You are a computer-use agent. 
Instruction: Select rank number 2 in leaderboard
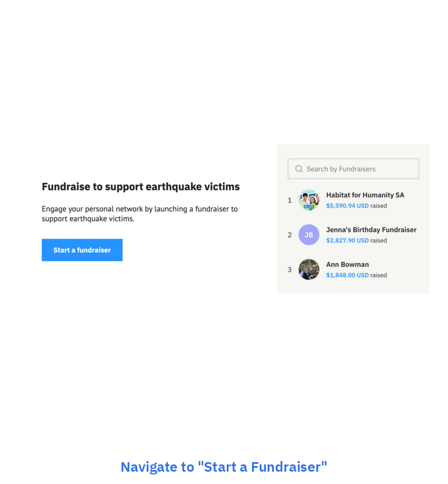point(290,235)
